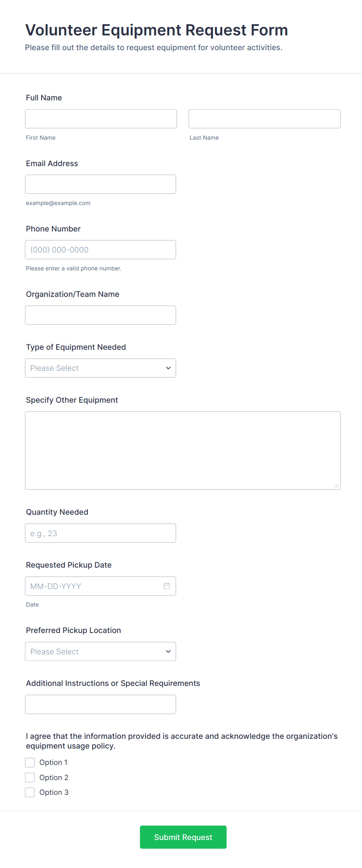Click the Pickup Location dropdown chevron arrow
Screen dimensions: 362x868
click(x=168, y=652)
